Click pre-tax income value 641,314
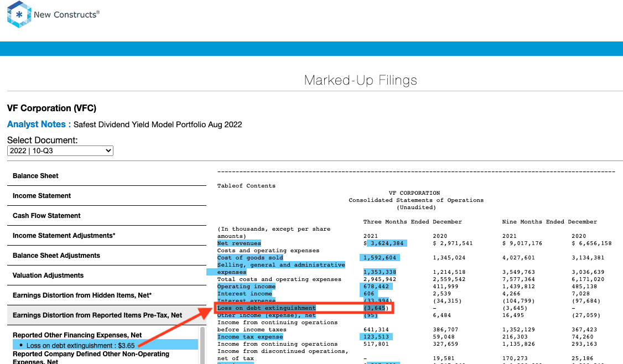 pos(376,330)
